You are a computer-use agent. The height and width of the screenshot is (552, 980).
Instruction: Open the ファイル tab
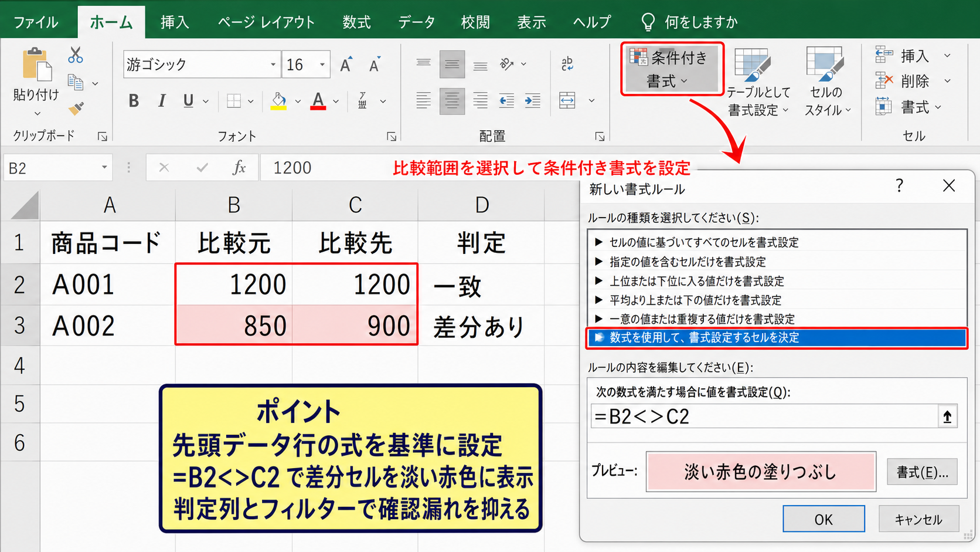(36, 22)
